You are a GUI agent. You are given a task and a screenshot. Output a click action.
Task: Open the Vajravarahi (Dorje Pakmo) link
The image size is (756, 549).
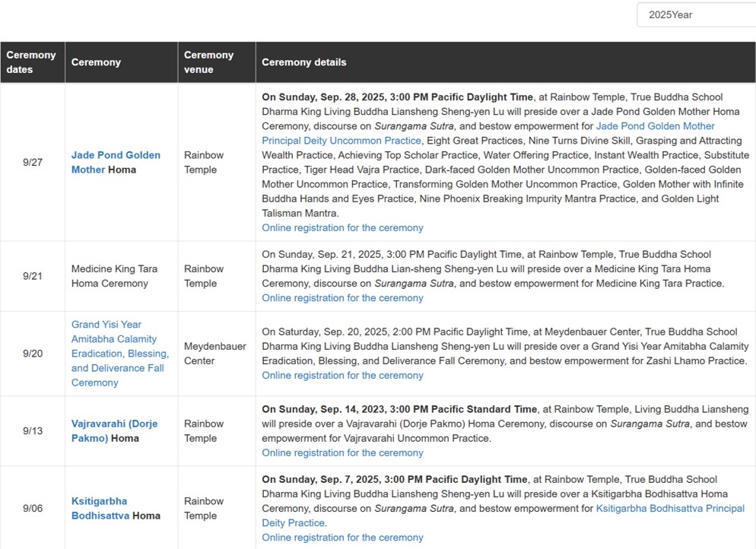(x=114, y=430)
